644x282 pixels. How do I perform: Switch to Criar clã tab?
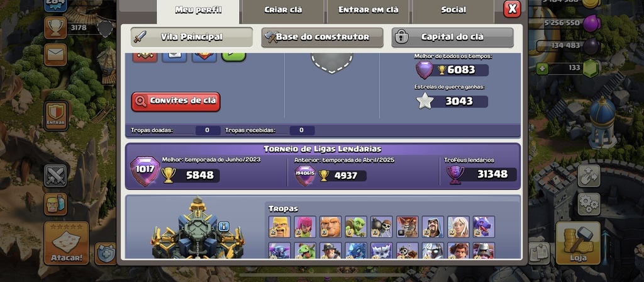[x=284, y=10]
